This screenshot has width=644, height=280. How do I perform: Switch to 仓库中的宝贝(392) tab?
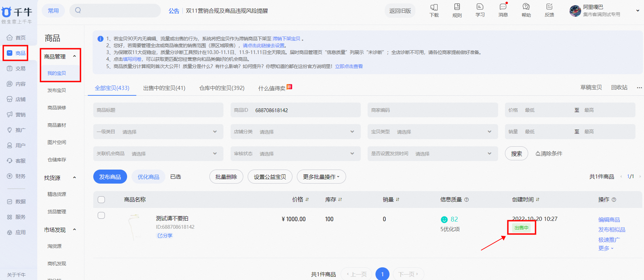pyautogui.click(x=222, y=88)
